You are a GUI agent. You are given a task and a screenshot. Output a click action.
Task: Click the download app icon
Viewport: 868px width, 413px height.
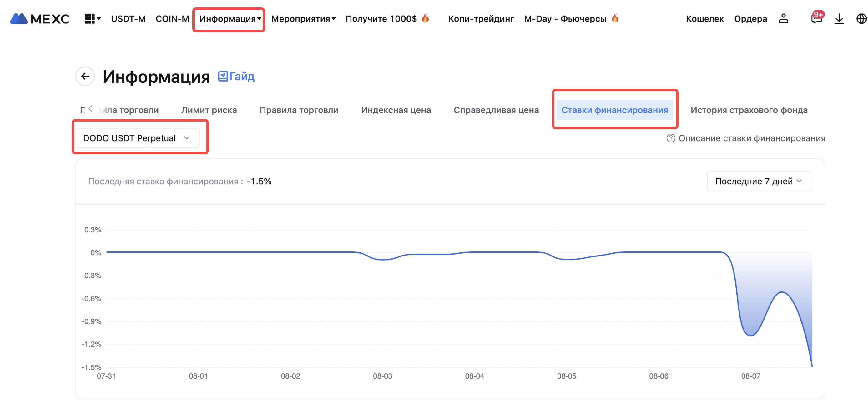coord(839,19)
